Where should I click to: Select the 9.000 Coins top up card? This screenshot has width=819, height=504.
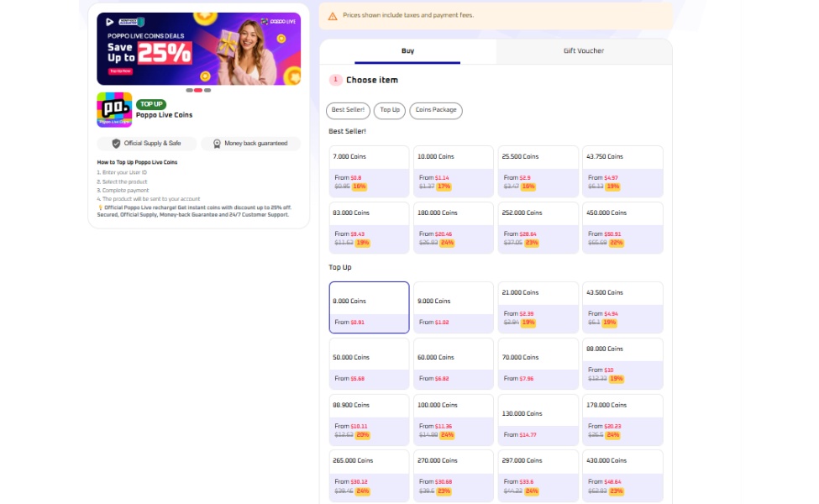point(454,307)
